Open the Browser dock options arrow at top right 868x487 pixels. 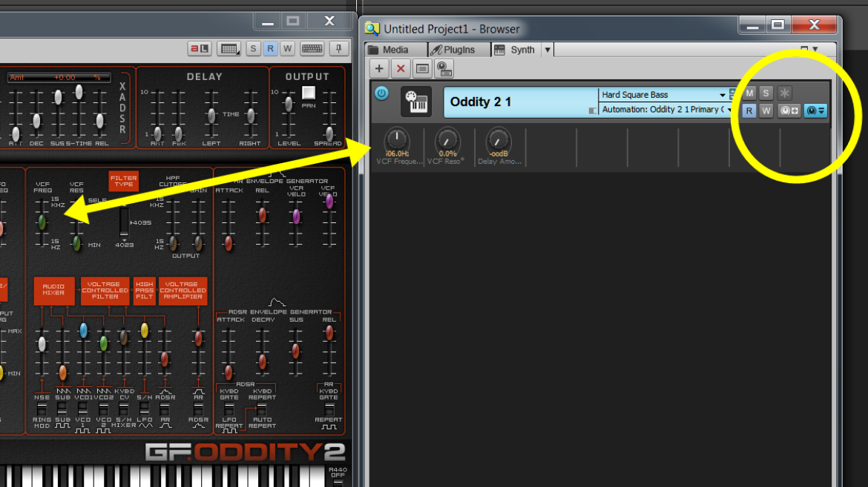[x=815, y=49]
